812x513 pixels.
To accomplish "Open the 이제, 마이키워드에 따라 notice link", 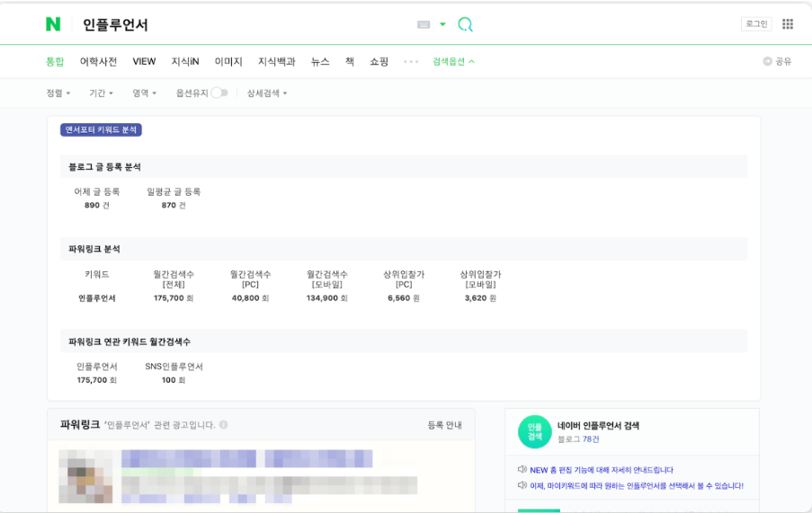I will tap(637, 485).
